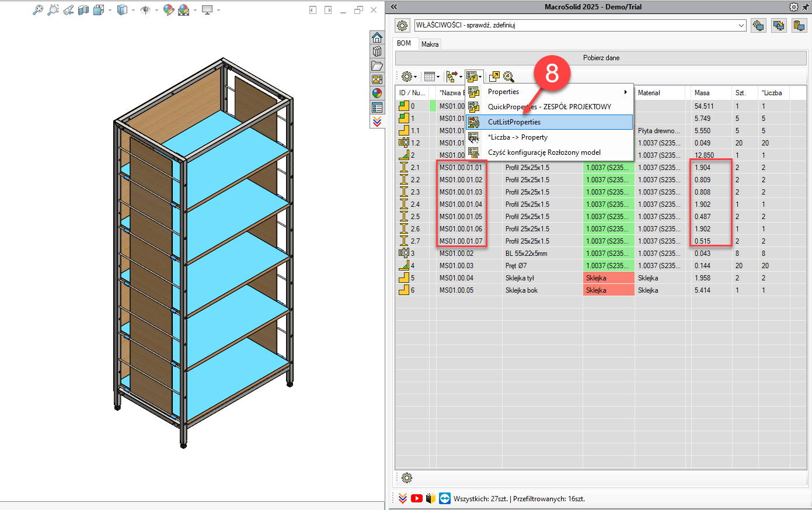Choose *Liczba -> Property menu item
Image resolution: width=812 pixels, height=510 pixels.
pyautogui.click(x=549, y=137)
